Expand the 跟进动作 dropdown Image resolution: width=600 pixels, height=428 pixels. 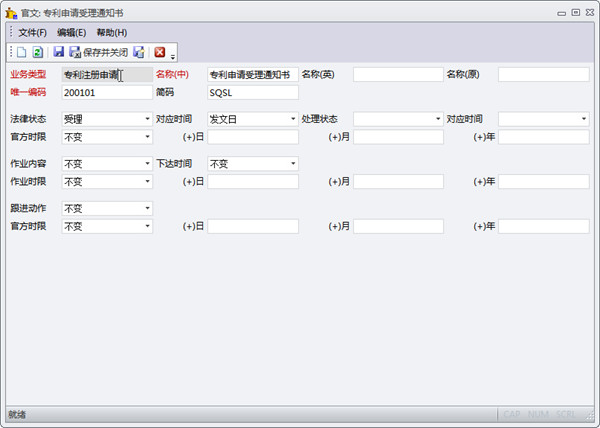coord(147,208)
